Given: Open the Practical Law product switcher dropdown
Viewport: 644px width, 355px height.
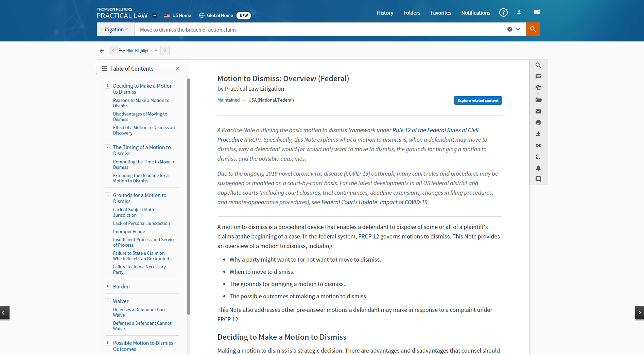Looking at the screenshot, I should coord(155,16).
